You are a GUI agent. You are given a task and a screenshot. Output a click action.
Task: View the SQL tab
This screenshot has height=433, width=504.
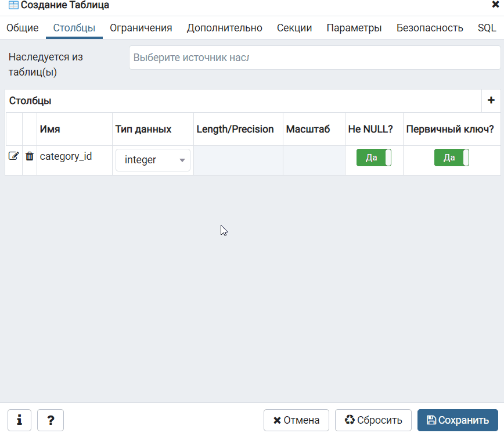tap(487, 28)
